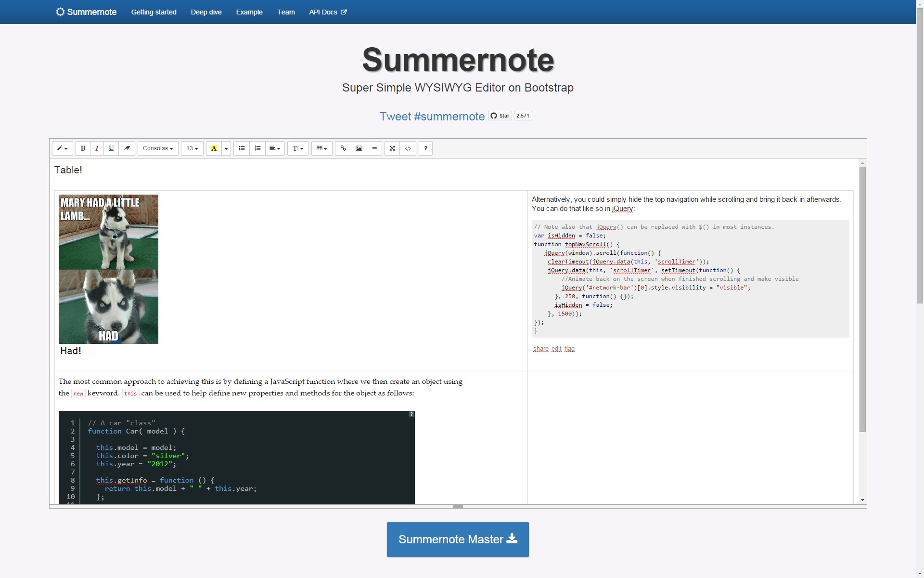Apply the yellow highlight color button
The width and height of the screenshot is (924, 578).
click(214, 148)
